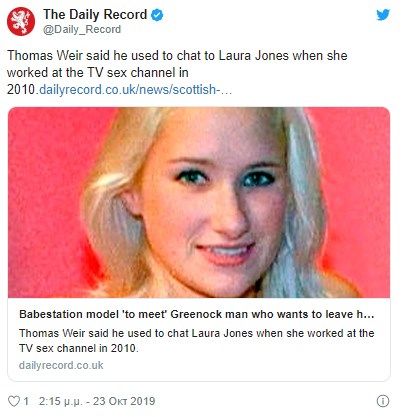Like the tweet with the heart icon
The width and height of the screenshot is (403, 417).
pos(14,401)
